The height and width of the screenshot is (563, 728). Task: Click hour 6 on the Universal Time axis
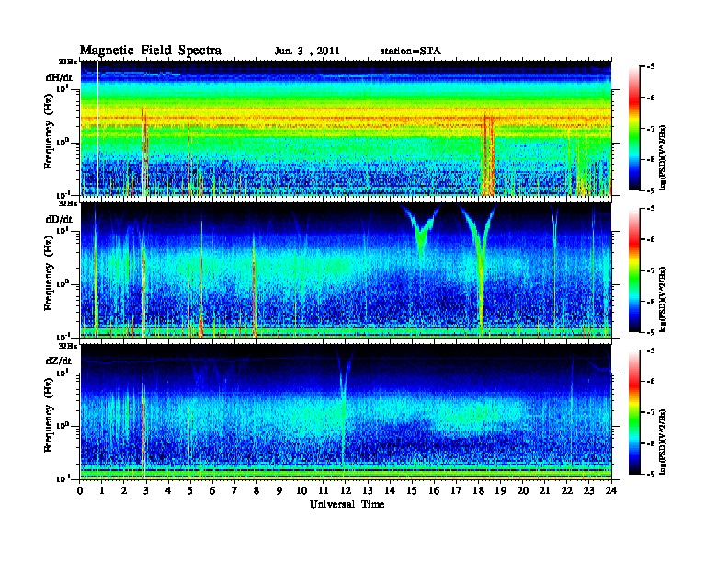coord(212,490)
